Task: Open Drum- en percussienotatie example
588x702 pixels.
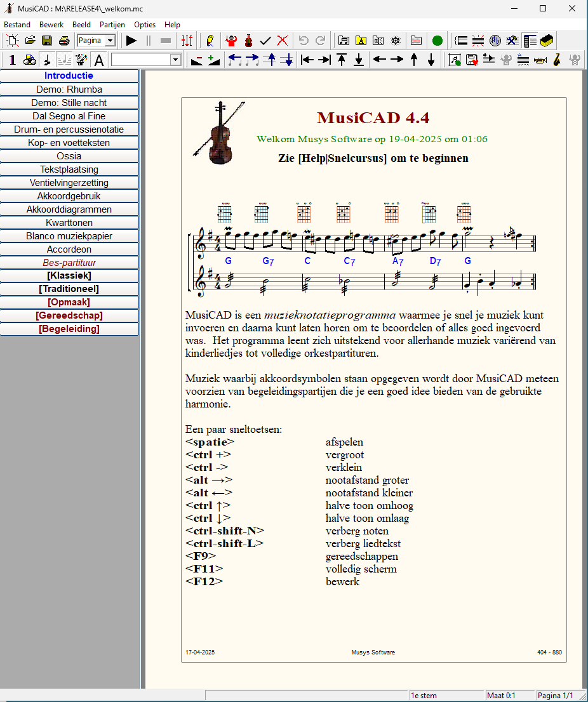Action: pos(69,129)
